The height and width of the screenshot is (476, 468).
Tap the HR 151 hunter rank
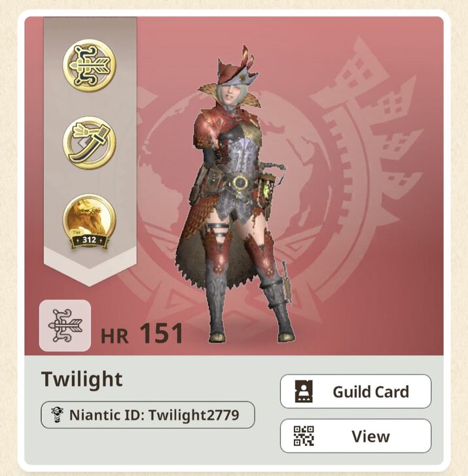click(142, 333)
